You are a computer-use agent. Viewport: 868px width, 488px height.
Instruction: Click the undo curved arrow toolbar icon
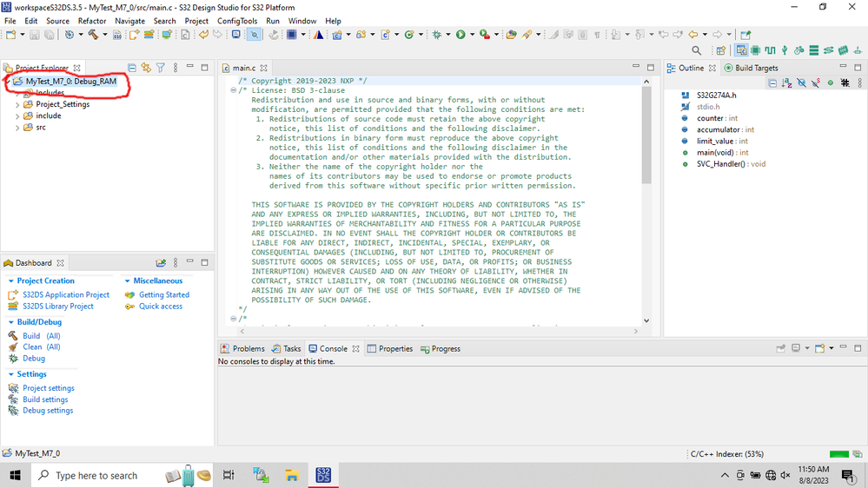coord(204,35)
